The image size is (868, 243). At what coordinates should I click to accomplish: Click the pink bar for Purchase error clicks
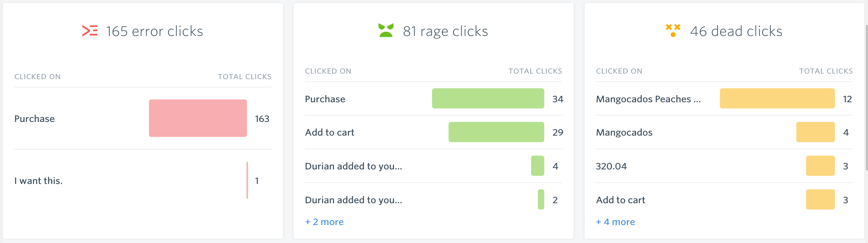click(198, 118)
